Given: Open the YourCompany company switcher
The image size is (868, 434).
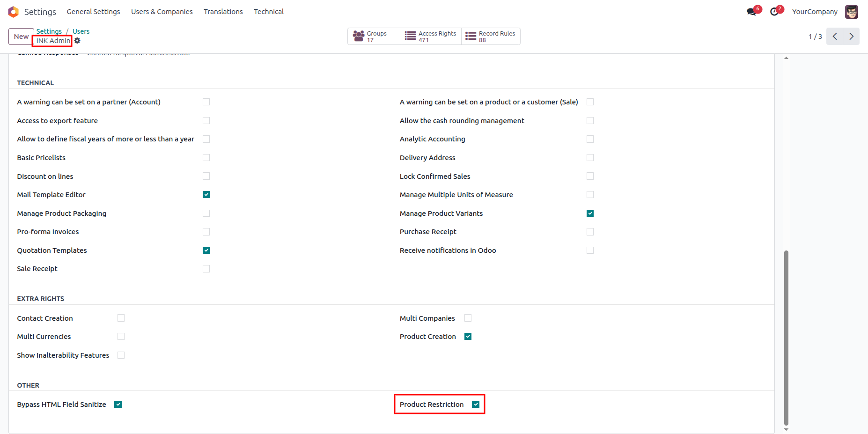Looking at the screenshot, I should click(x=815, y=12).
